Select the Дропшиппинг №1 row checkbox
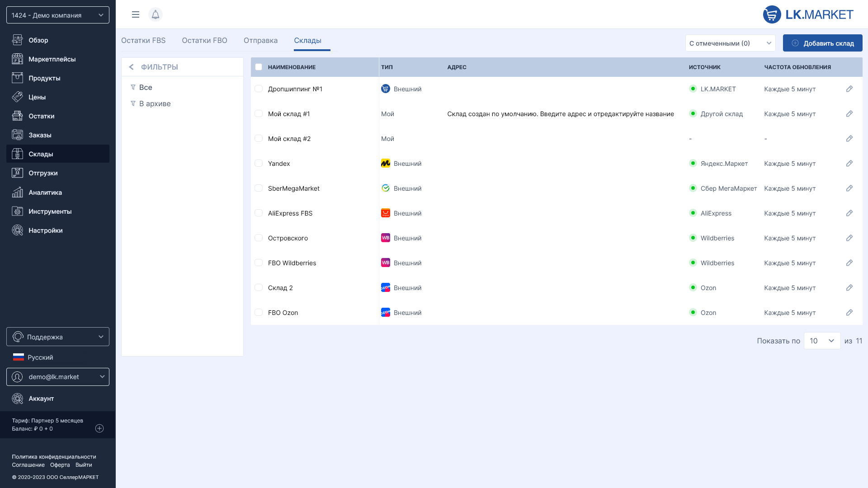868x488 pixels. tap(259, 89)
